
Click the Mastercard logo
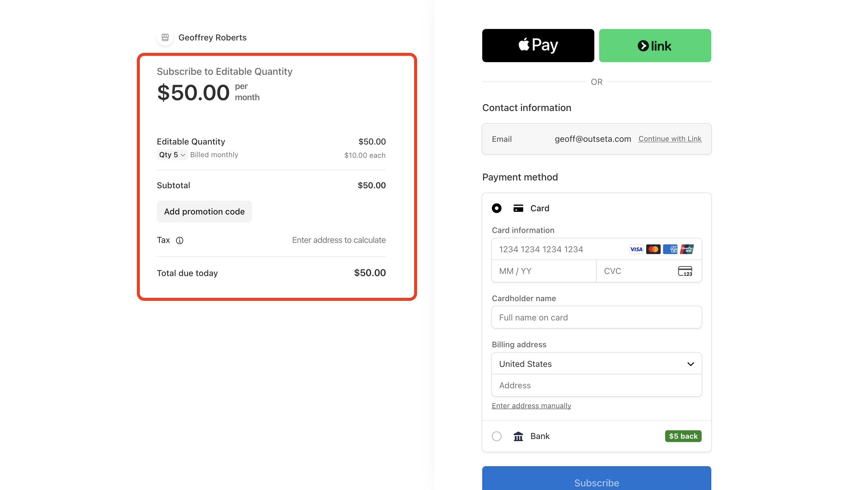click(x=653, y=249)
